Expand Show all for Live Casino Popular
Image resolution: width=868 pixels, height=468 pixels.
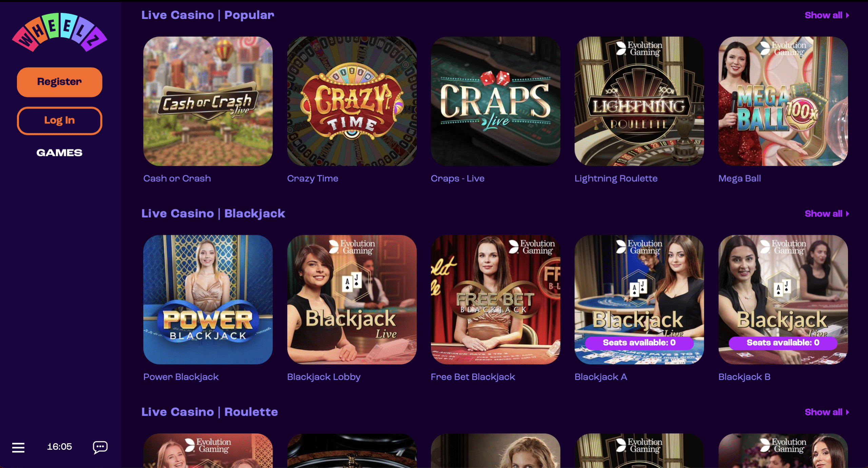coord(827,15)
